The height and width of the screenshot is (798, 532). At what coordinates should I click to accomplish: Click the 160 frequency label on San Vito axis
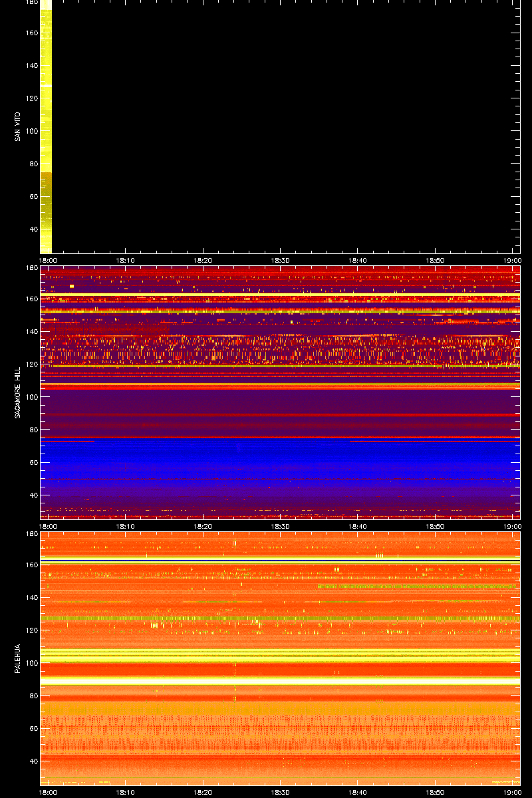[31, 33]
